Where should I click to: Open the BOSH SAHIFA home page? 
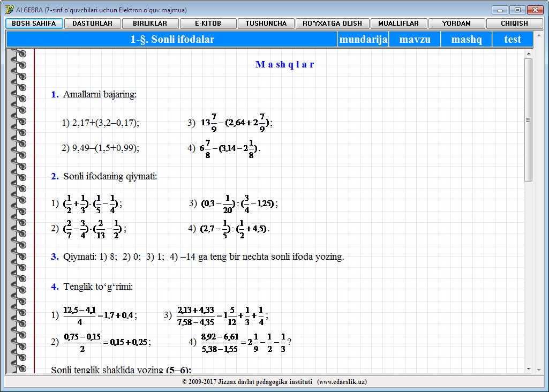point(34,24)
